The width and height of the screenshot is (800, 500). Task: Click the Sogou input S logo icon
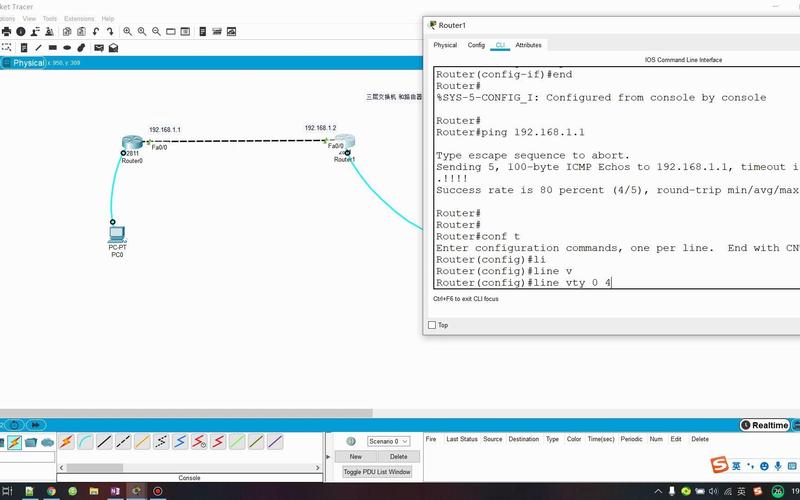tap(719, 465)
